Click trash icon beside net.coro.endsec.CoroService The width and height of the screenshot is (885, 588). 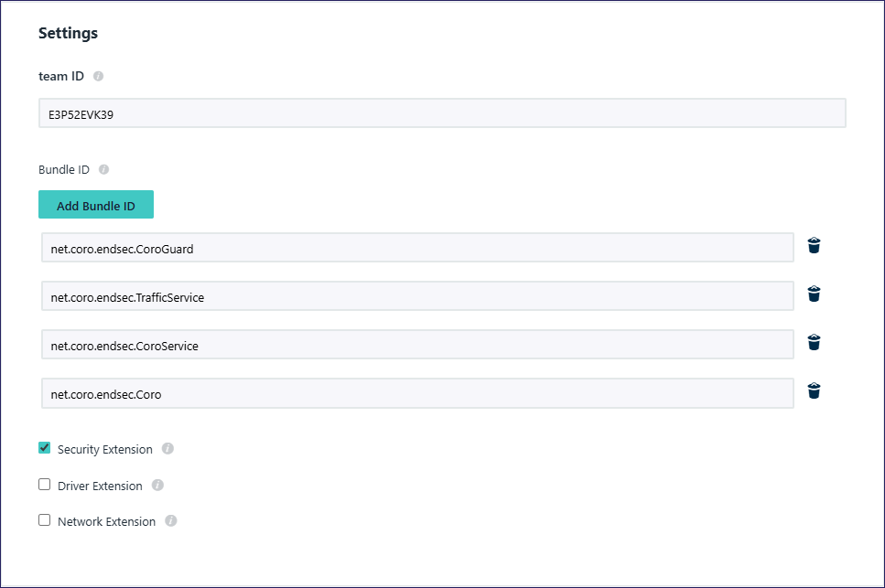(x=814, y=342)
